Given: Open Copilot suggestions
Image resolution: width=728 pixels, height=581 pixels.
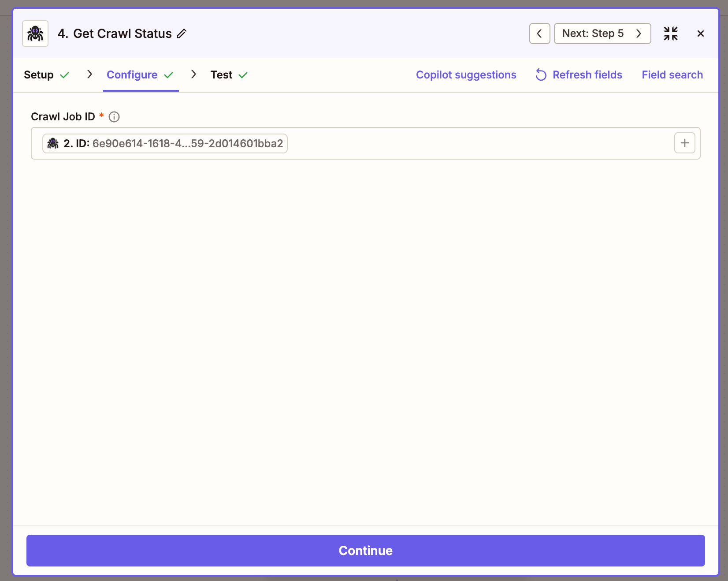Looking at the screenshot, I should click(466, 75).
